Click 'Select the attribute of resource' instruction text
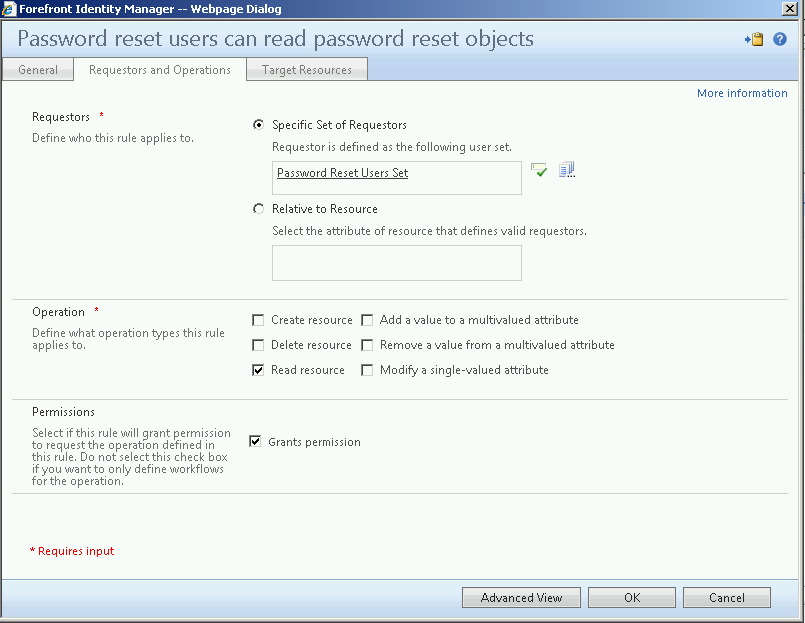805x623 pixels. pos(429,231)
